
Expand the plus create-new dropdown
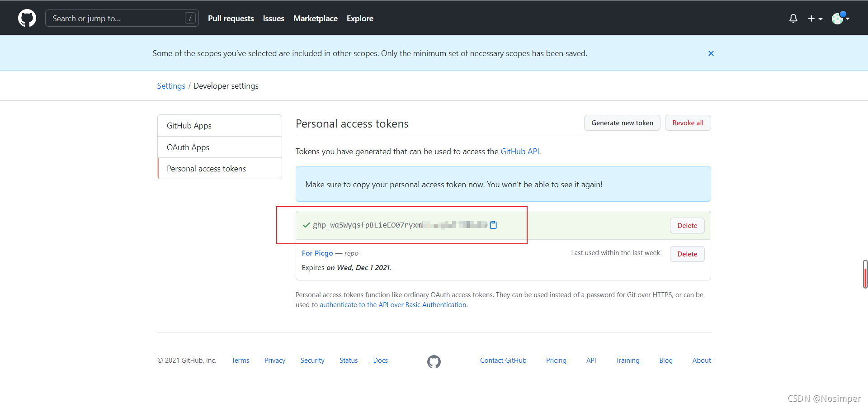click(815, 19)
